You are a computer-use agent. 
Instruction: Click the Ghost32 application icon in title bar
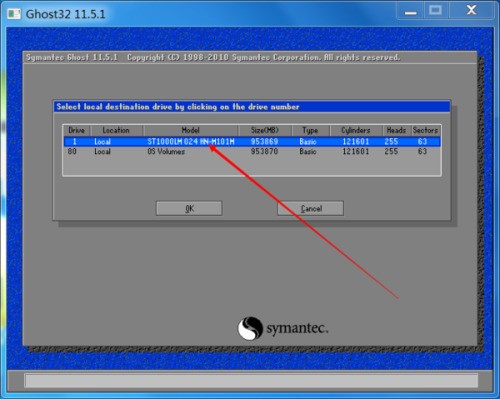[14, 14]
